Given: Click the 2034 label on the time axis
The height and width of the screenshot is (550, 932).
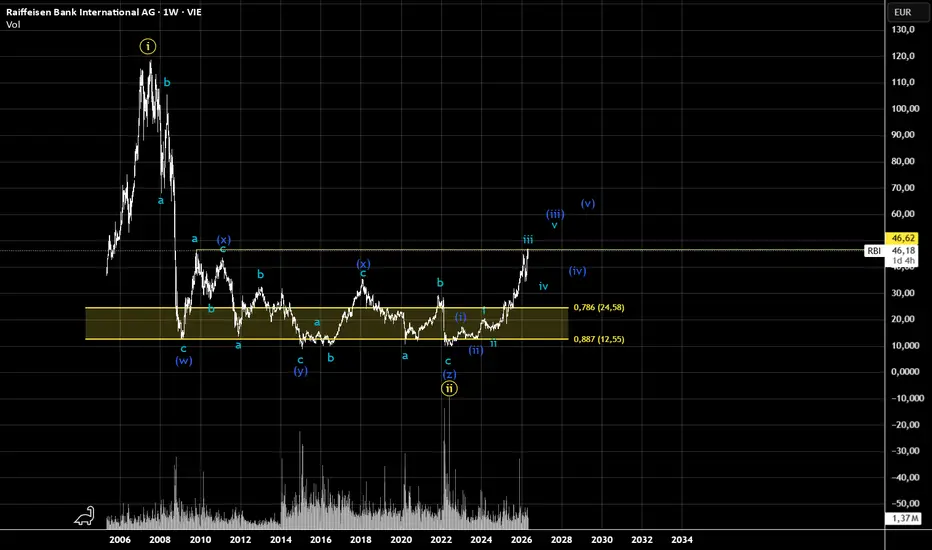Looking at the screenshot, I should [x=682, y=540].
